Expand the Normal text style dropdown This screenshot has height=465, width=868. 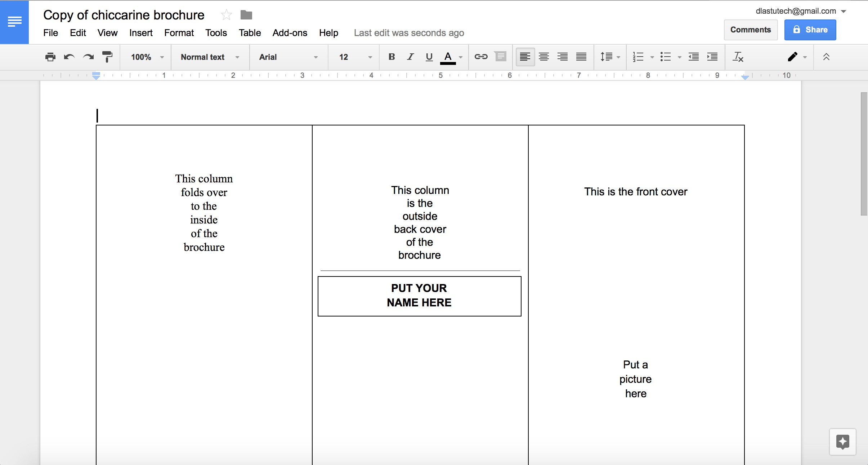click(241, 57)
